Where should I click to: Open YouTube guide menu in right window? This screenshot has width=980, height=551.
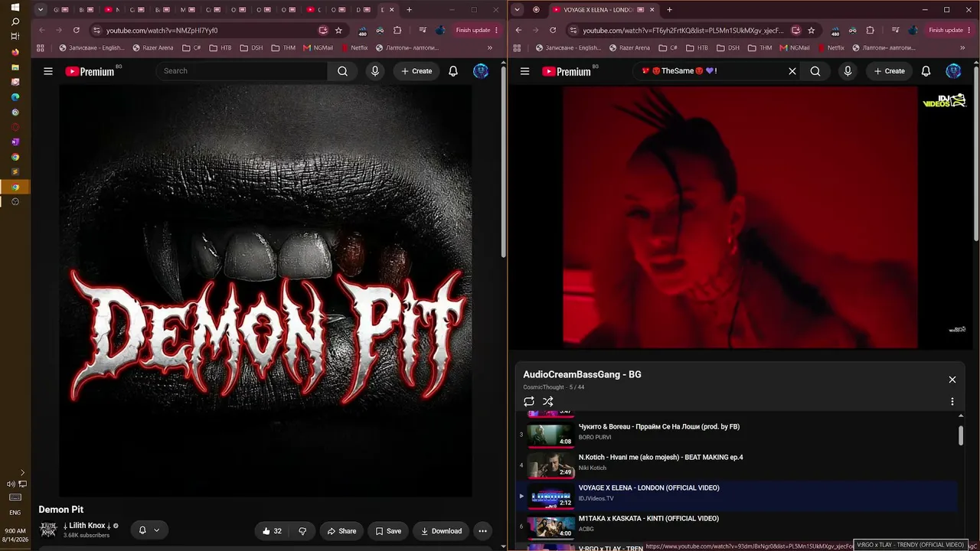[524, 71]
